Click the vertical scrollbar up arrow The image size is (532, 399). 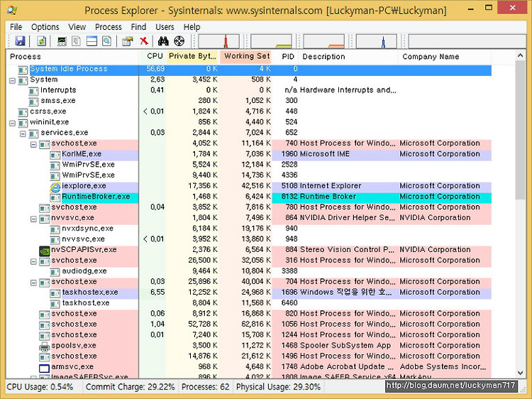click(520, 55)
